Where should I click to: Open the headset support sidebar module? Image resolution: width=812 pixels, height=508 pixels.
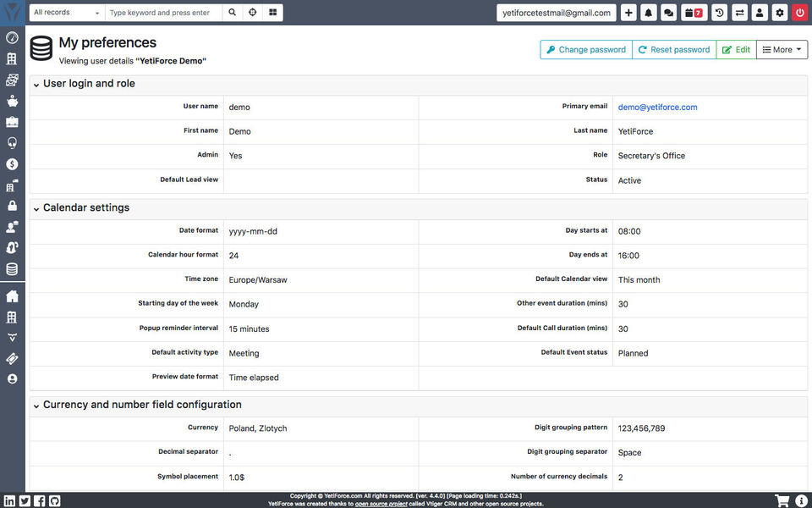pos(12,142)
